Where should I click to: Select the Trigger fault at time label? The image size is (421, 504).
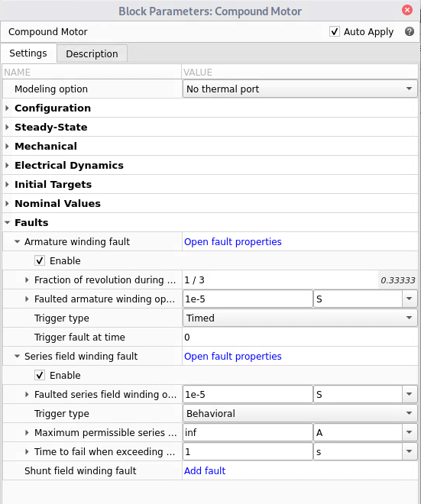(79, 338)
